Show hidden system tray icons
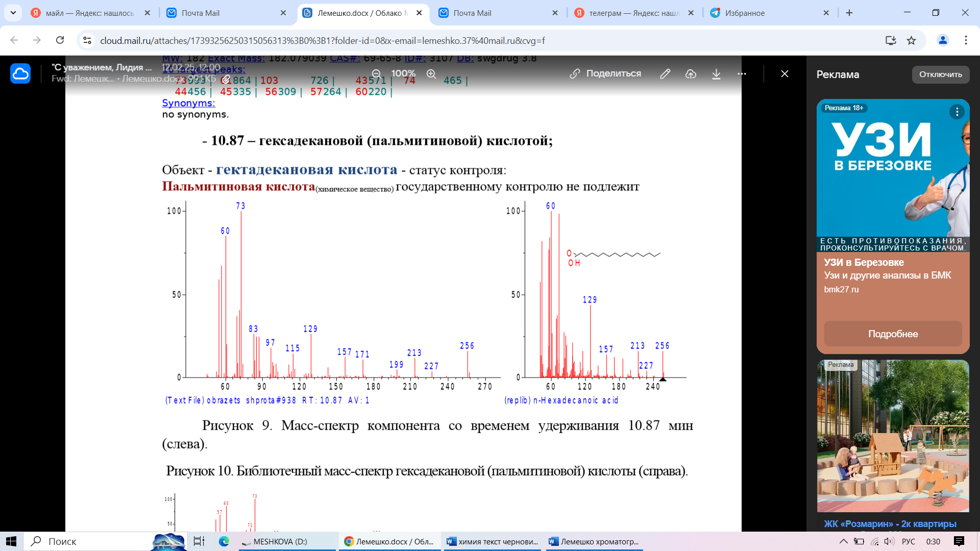980x551 pixels. 843,541
